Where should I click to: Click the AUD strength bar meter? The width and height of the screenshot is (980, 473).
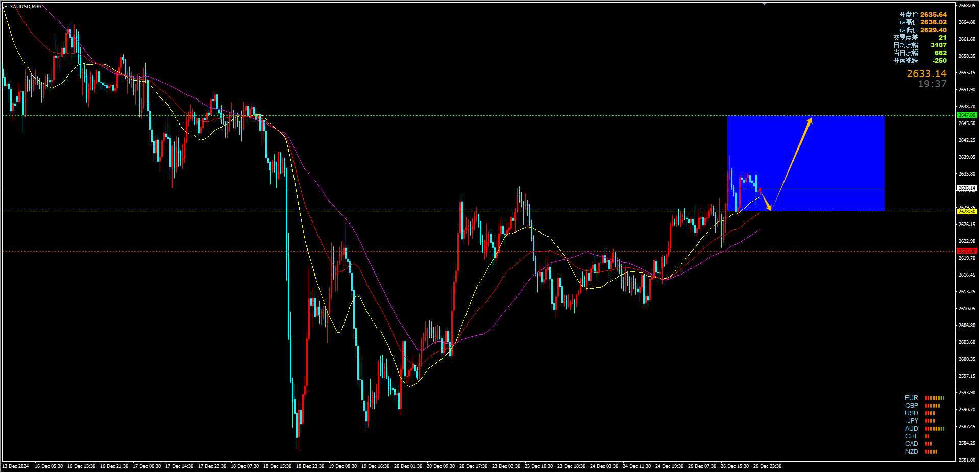(935, 429)
